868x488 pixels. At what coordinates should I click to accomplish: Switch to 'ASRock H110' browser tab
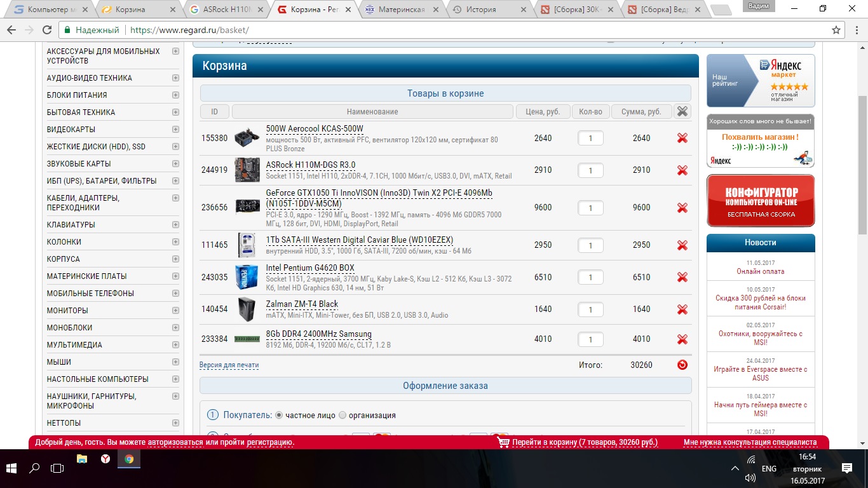pyautogui.click(x=226, y=10)
